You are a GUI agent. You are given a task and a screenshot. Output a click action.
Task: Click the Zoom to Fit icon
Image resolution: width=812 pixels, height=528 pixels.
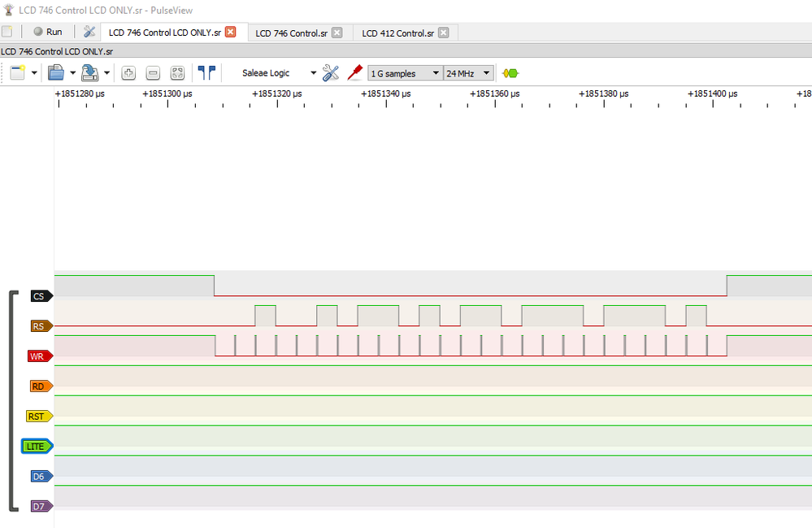coord(177,73)
